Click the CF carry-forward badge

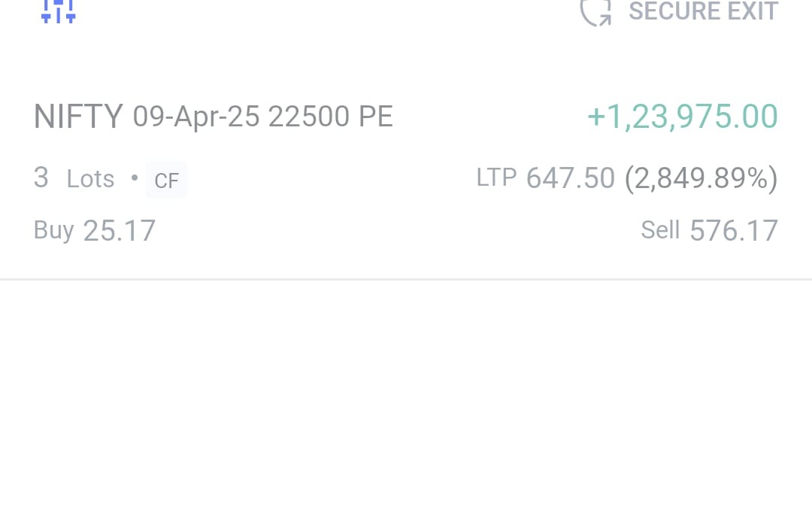[x=166, y=181]
